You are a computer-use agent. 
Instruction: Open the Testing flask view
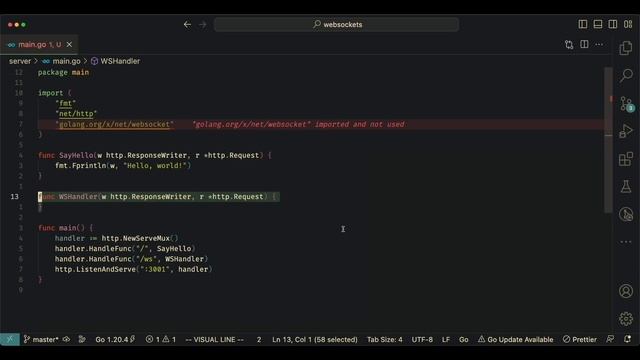[x=626, y=187]
